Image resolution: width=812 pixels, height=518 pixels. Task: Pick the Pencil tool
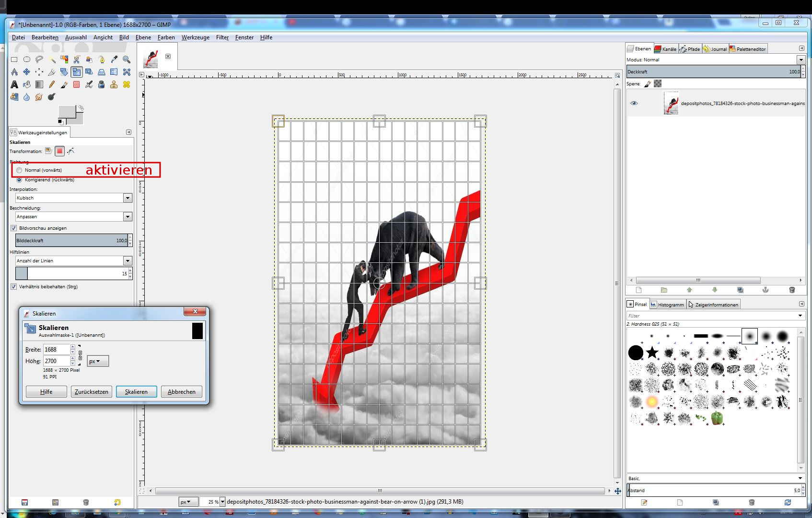tap(52, 85)
